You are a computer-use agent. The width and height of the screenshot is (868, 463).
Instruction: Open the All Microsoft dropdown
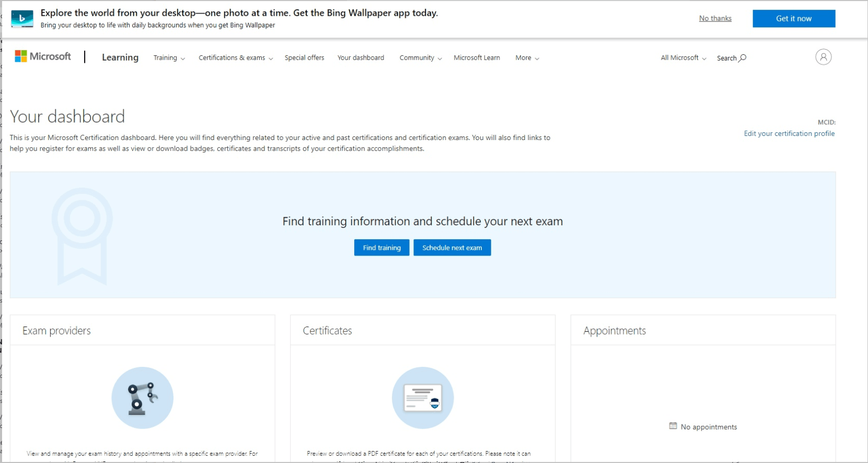(683, 58)
